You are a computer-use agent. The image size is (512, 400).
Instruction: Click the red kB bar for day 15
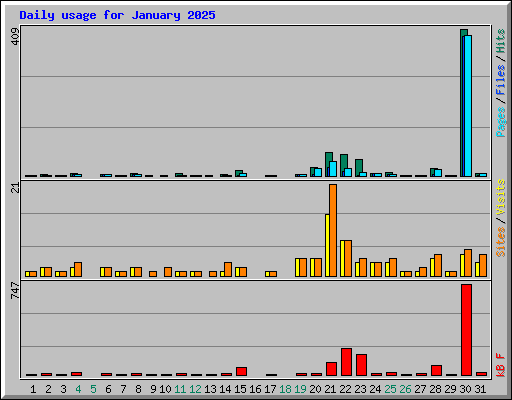click(241, 371)
